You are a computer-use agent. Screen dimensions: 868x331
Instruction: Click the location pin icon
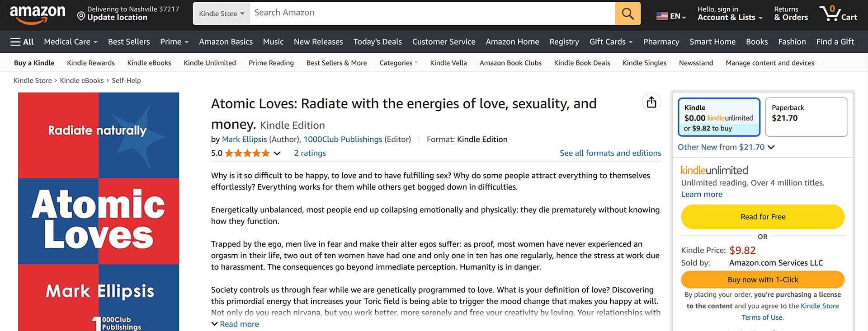81,17
